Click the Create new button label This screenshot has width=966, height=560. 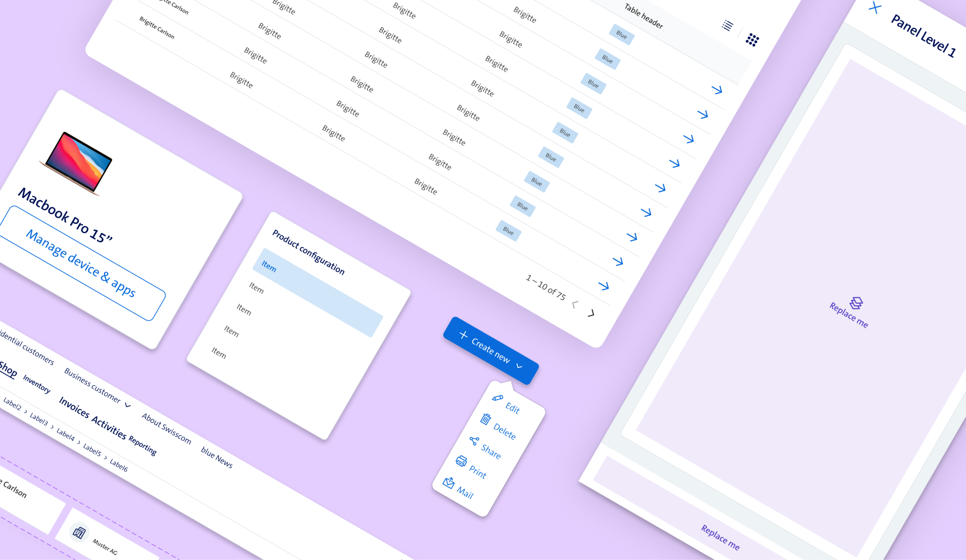tap(491, 350)
